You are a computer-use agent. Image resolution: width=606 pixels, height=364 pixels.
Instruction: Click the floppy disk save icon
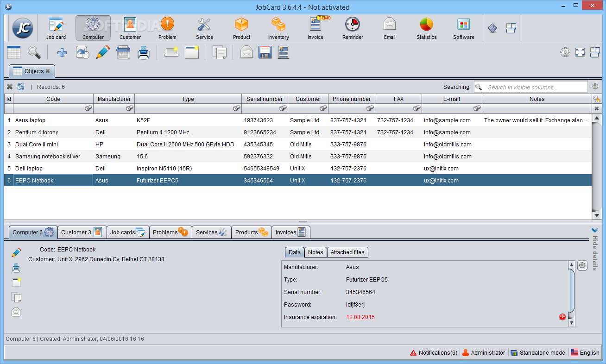pyautogui.click(x=265, y=52)
